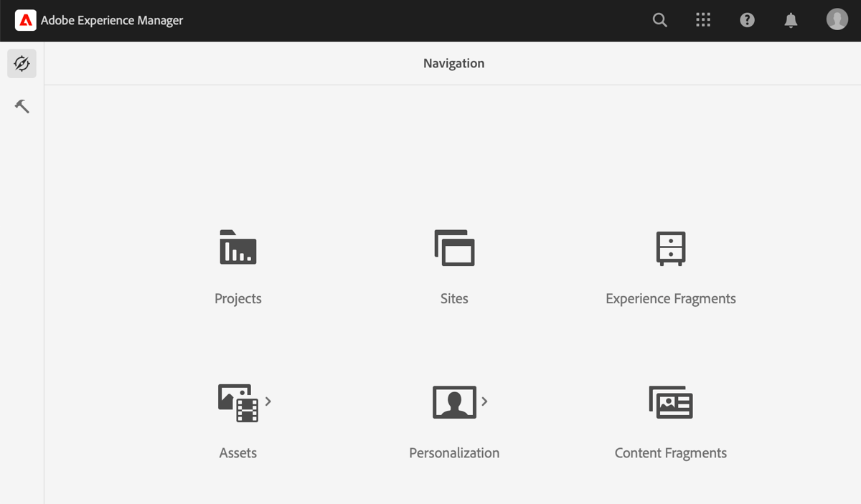Open Projects using its folder icon
Viewport: 861px width, 504px height.
point(238,248)
